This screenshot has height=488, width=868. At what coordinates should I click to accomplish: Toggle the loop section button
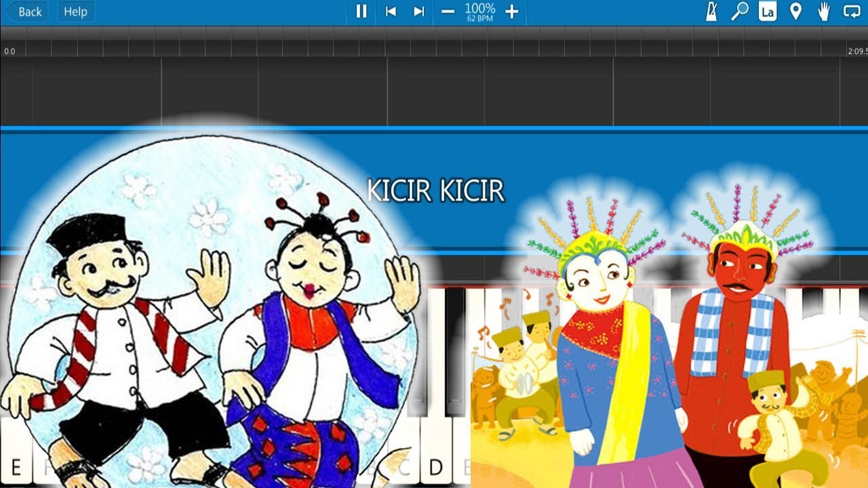[x=852, y=12]
